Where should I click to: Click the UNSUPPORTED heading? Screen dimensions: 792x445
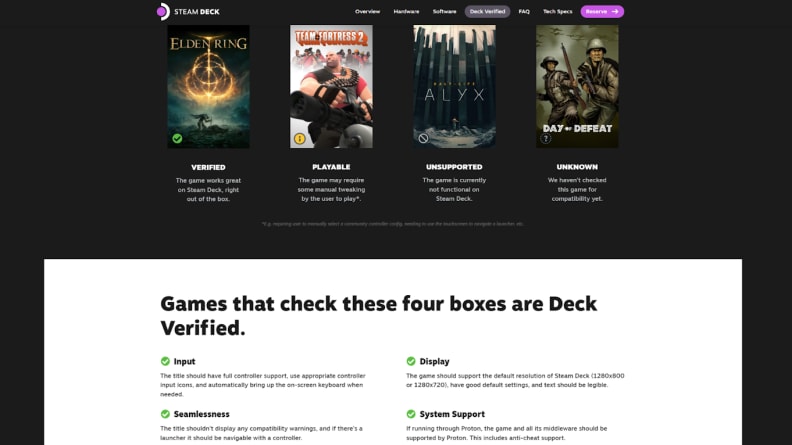click(454, 167)
